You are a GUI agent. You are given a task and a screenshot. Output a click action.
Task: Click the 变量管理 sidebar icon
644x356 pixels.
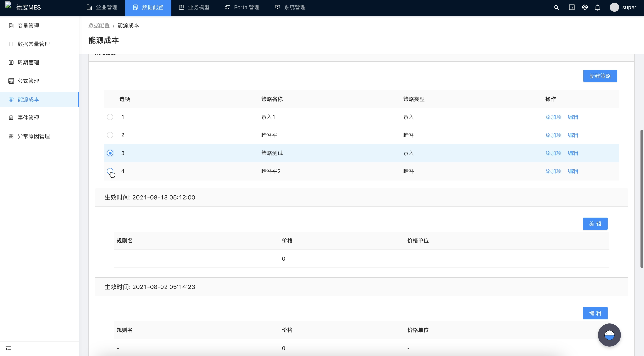(11, 25)
